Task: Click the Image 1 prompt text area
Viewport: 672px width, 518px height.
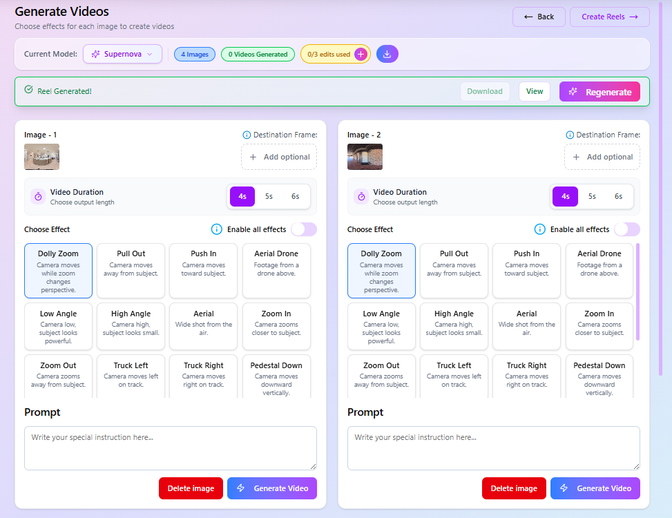Action: tap(171, 448)
